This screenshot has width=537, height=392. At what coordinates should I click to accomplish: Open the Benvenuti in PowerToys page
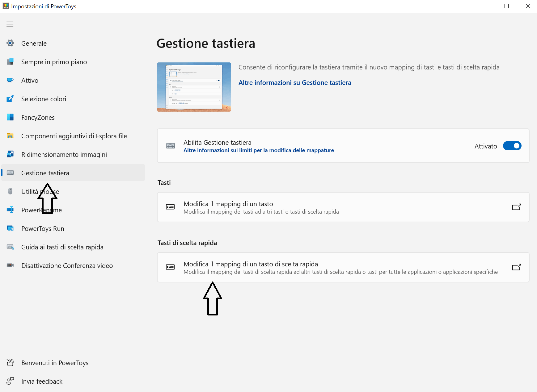[x=73, y=363]
